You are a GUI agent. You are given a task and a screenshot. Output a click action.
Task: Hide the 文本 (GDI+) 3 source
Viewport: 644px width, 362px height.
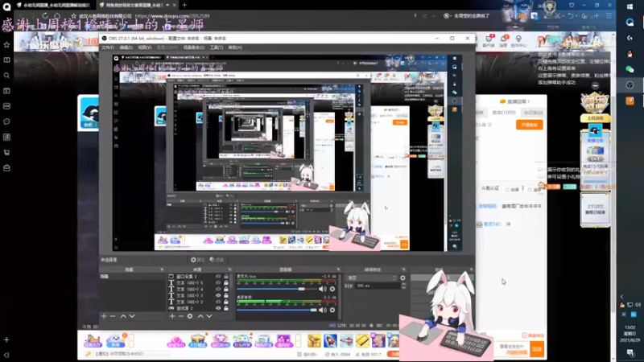[x=218, y=295]
